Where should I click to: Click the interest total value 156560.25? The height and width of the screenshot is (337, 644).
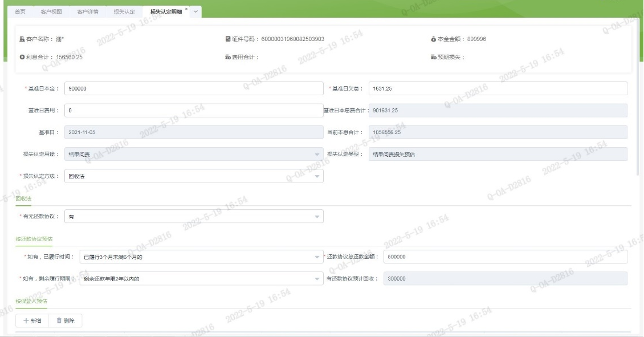[69, 57]
